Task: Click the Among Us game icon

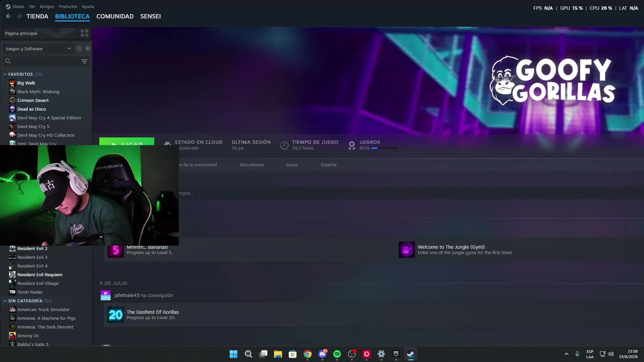Action: pos(13,336)
